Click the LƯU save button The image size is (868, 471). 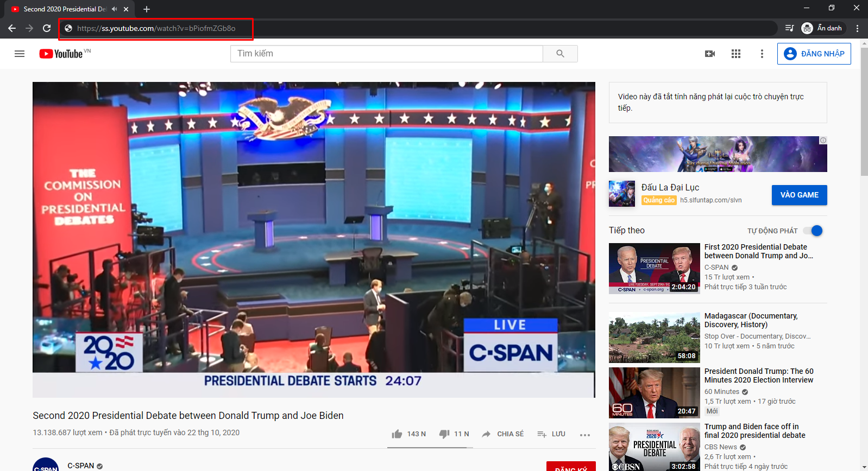click(551, 434)
